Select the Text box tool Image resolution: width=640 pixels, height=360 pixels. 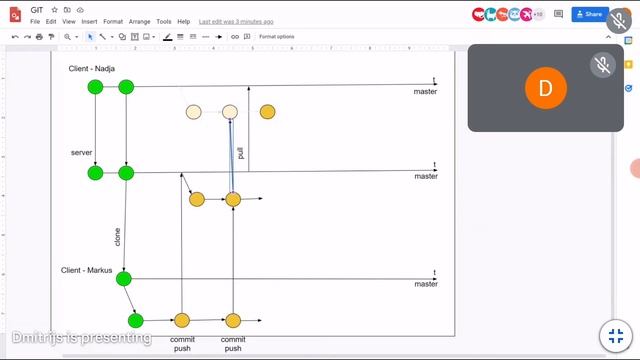(x=134, y=37)
